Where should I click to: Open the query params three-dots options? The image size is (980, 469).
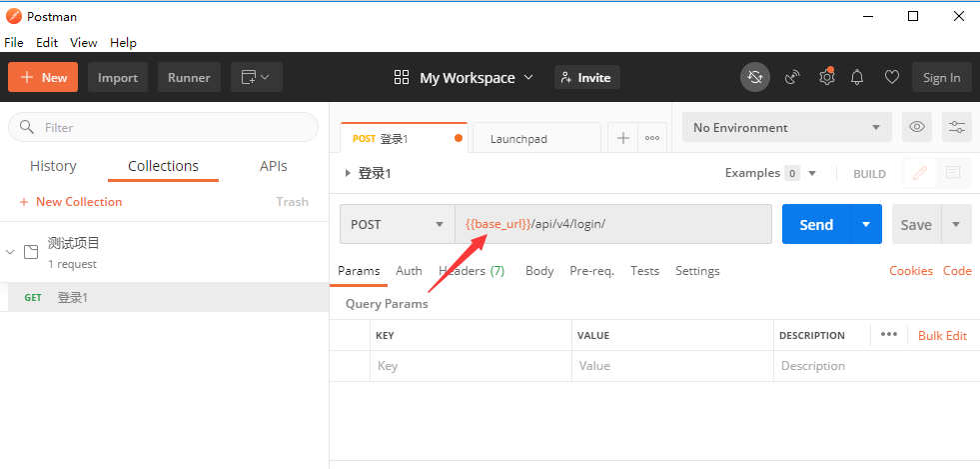(x=889, y=335)
